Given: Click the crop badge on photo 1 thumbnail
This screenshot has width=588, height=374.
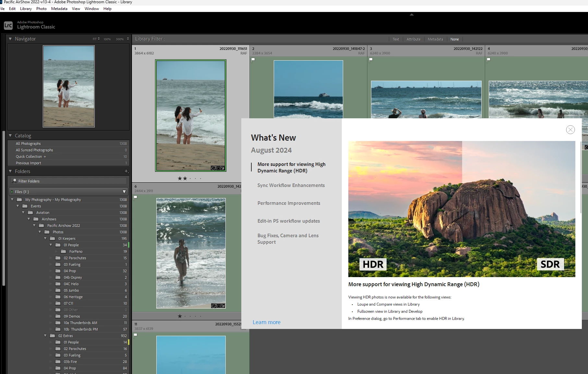Looking at the screenshot, I should tap(218, 168).
